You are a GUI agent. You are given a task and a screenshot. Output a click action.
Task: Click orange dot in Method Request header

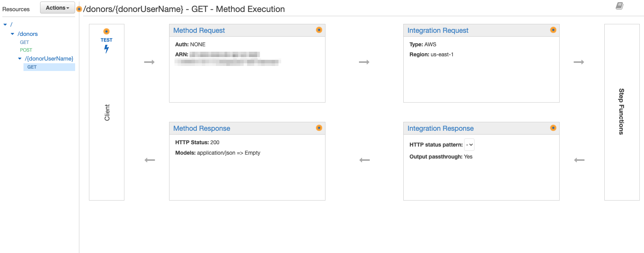(x=319, y=30)
